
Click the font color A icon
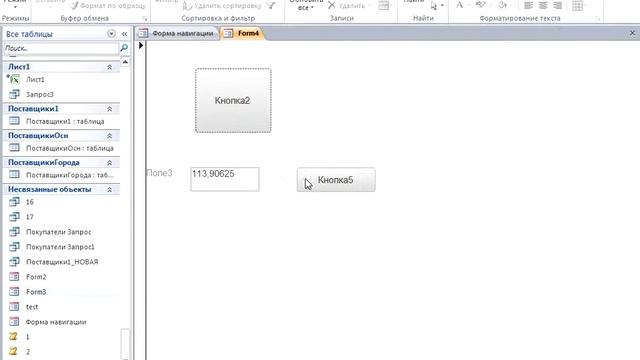coord(460,5)
